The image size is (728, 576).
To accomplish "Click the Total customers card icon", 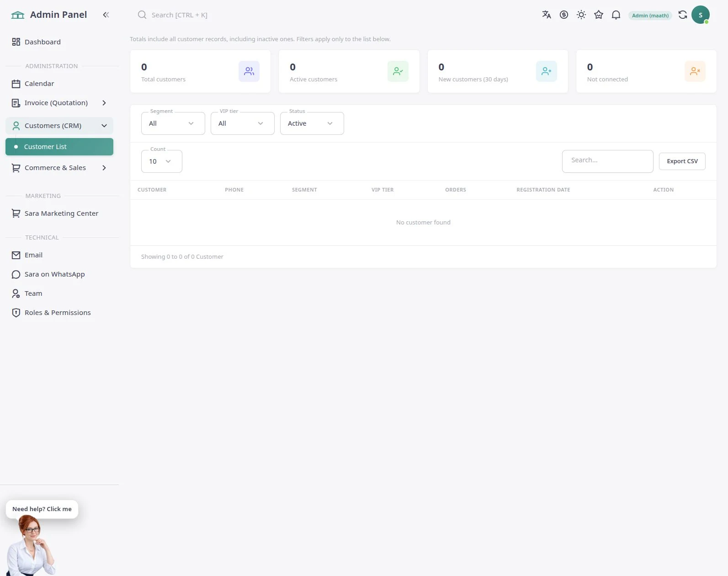I will pyautogui.click(x=249, y=71).
